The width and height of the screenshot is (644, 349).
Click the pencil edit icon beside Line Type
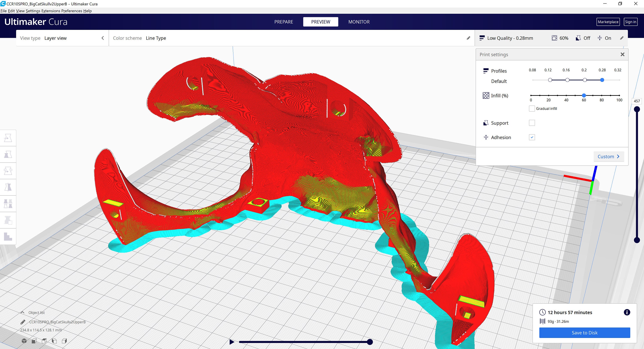point(468,38)
